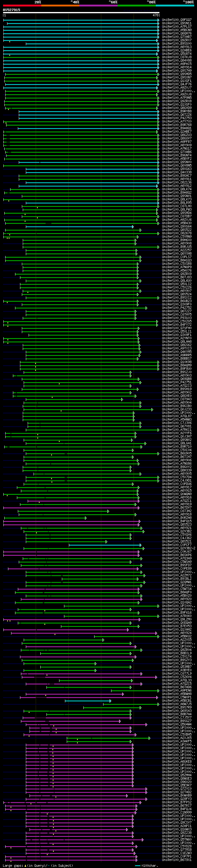Click the short cyan bar for UniRef100_C0PCF7
197x868 pixels.
coord(105,545)
